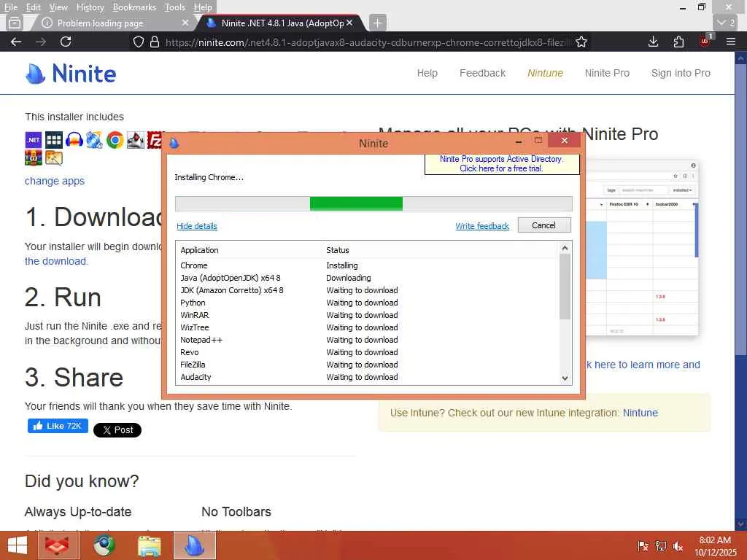Viewport: 747px width, 560px height.
Task: Click the Audacity headphones icon
Action: pyautogui.click(x=74, y=140)
